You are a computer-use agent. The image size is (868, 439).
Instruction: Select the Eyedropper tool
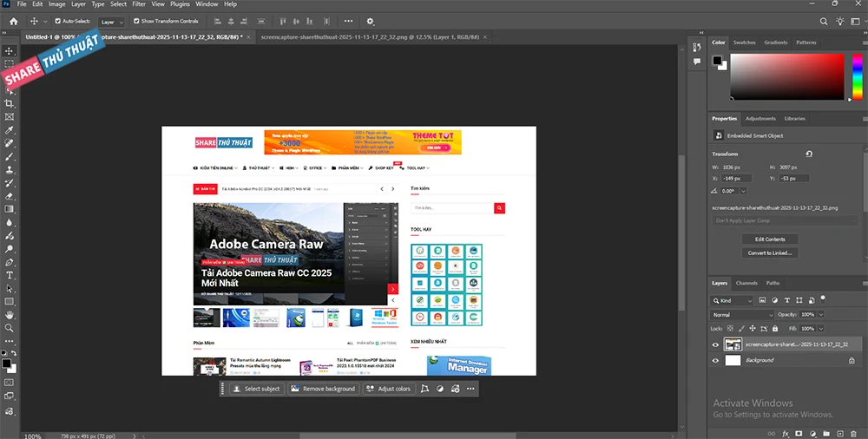point(9,130)
